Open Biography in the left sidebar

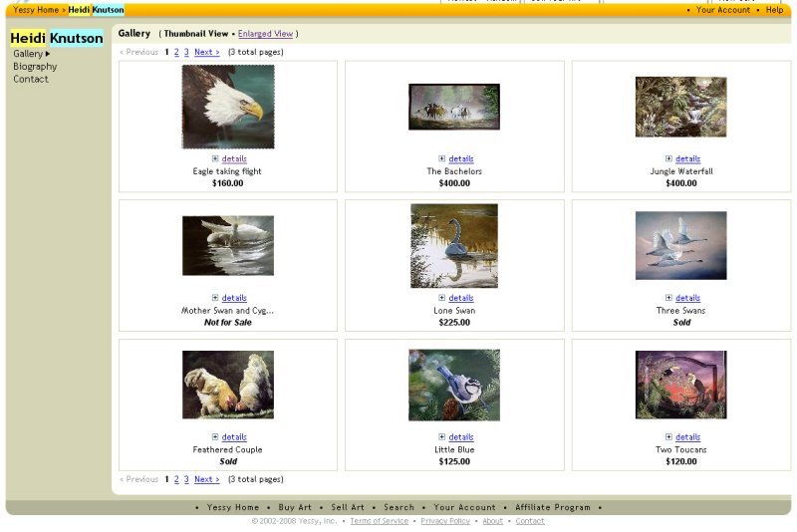pos(35,67)
